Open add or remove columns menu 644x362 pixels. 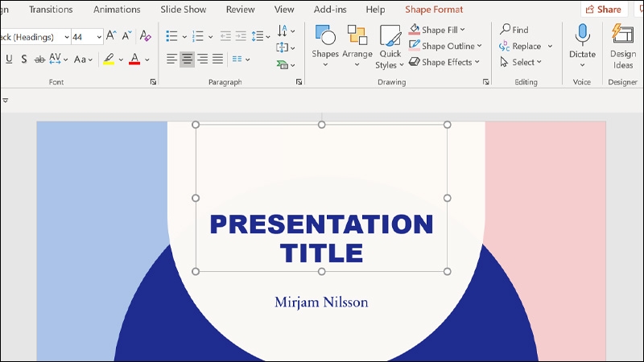[x=241, y=60]
